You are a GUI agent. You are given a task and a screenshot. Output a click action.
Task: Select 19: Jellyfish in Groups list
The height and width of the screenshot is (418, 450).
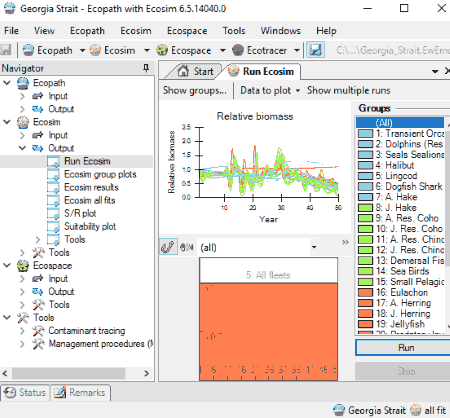(400, 324)
